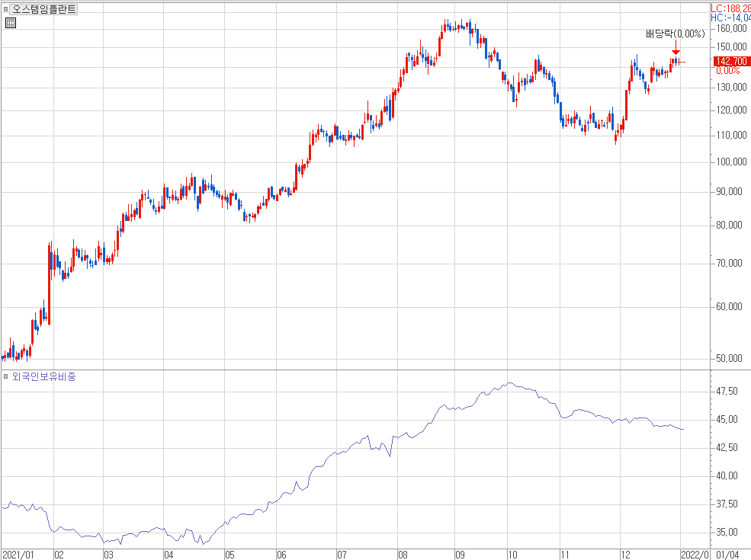Click the 45,00 foreign ownership axis label
Screen dimensions: 751x560
click(727, 420)
